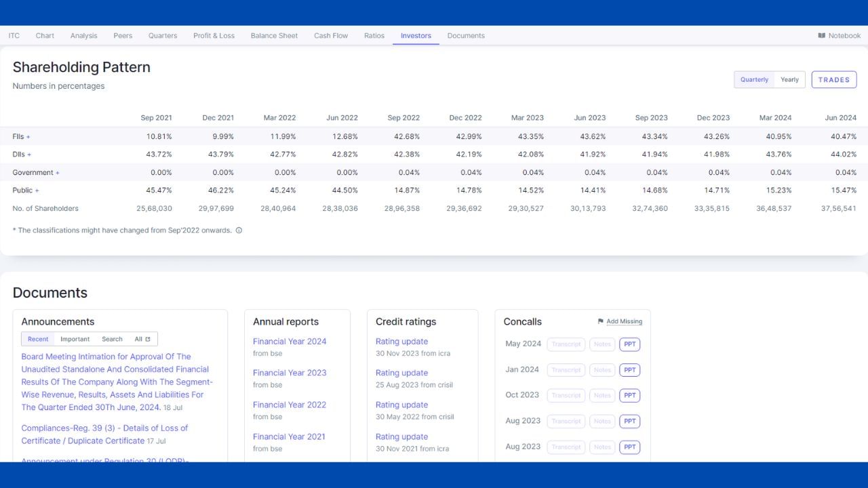Open Financial Year 2021 annual report
The height and width of the screenshot is (488, 868).
(x=290, y=436)
